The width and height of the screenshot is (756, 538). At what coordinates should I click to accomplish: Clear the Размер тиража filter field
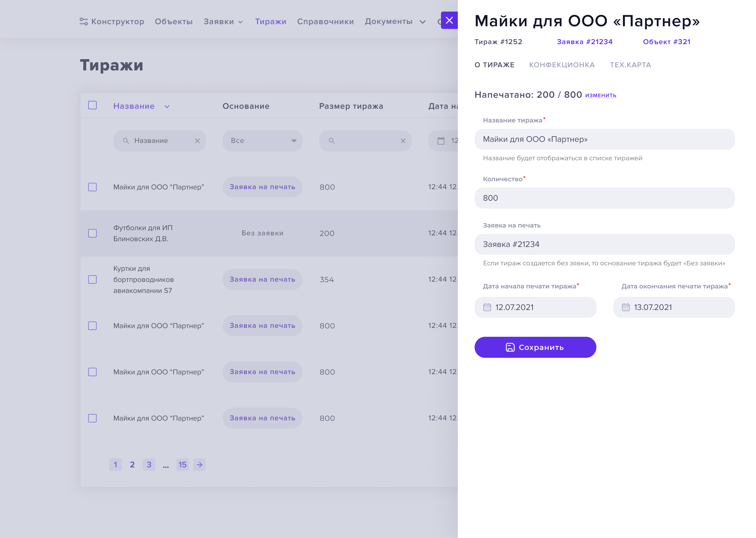tap(403, 141)
